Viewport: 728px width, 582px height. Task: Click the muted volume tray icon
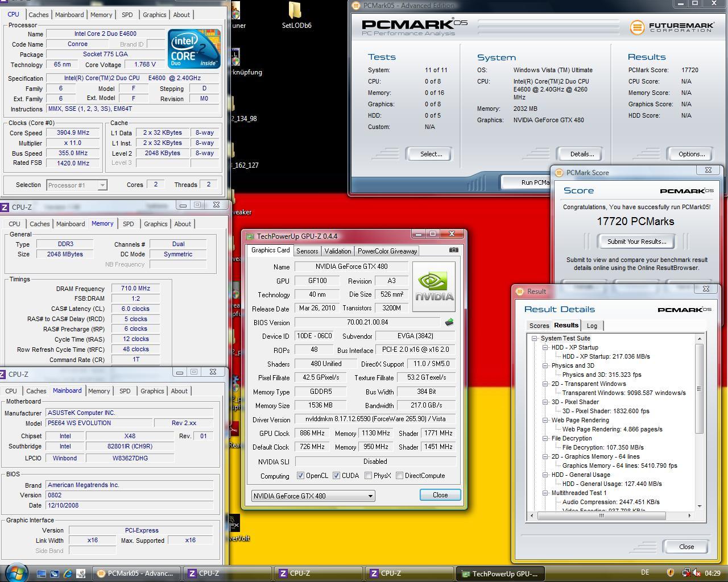click(x=697, y=573)
